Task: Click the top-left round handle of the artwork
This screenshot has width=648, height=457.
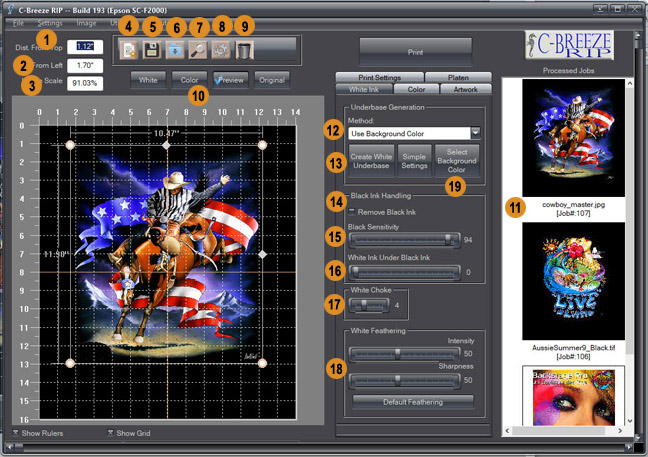Action: click(70, 145)
